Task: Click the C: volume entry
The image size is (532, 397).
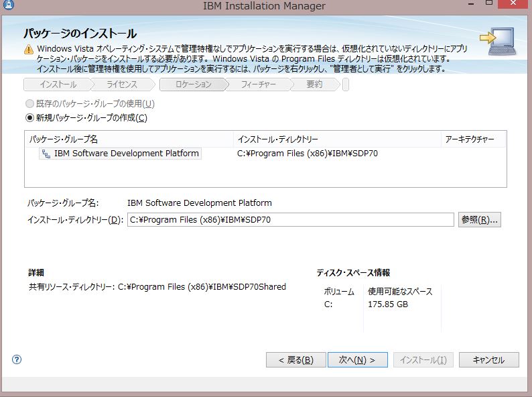Action: [x=328, y=304]
